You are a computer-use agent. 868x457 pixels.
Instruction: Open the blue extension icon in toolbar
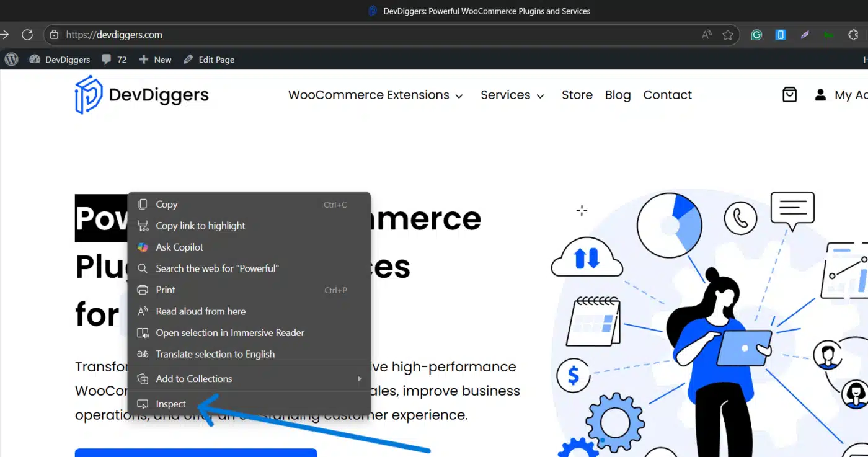click(781, 35)
